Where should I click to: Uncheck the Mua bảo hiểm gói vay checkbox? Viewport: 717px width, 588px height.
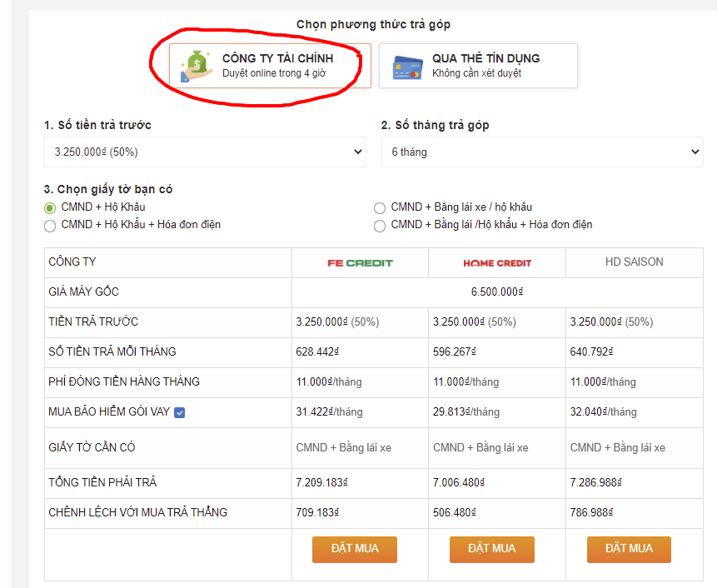click(180, 412)
